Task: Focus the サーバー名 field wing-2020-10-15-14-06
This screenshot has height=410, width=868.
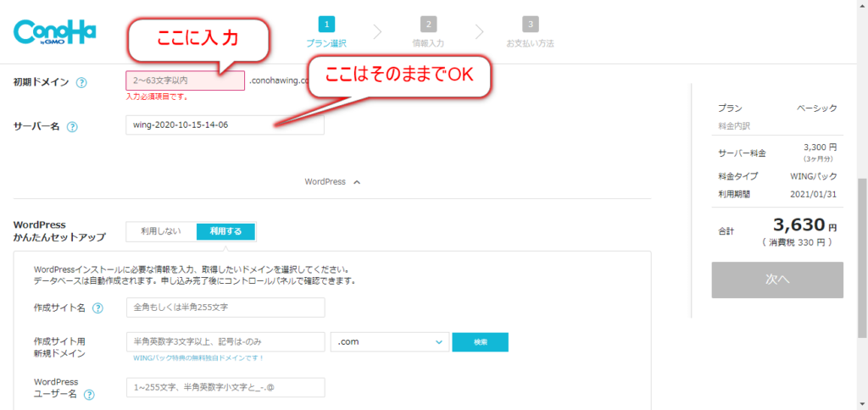Action: pyautogui.click(x=225, y=125)
